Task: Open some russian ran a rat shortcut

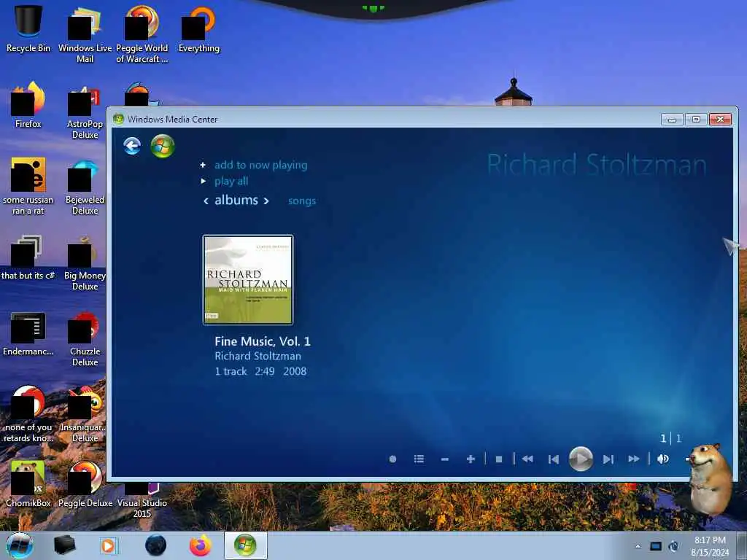Action: (x=28, y=186)
